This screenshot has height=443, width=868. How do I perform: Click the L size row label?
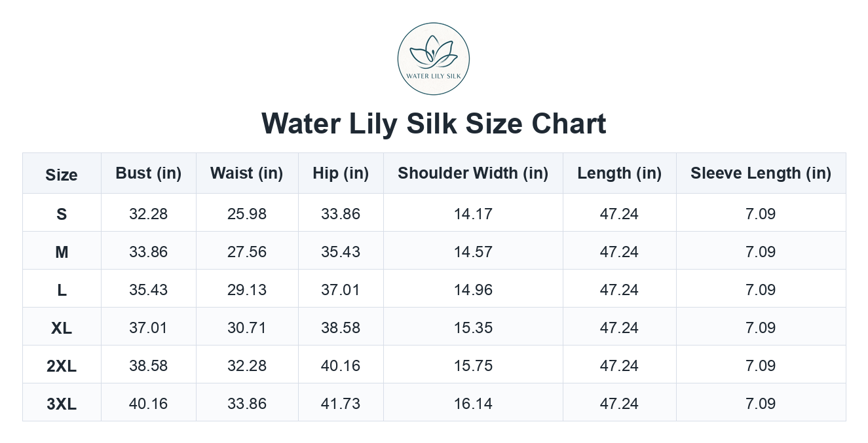(62, 290)
